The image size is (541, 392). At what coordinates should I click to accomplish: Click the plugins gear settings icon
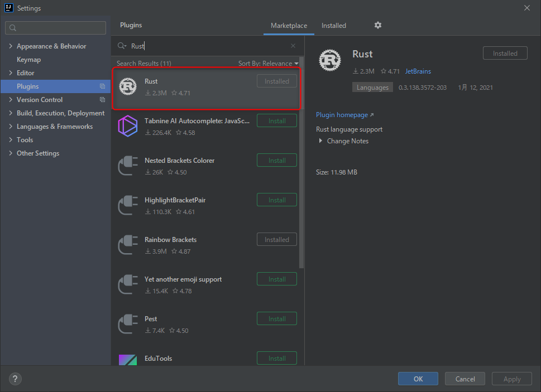(x=378, y=25)
